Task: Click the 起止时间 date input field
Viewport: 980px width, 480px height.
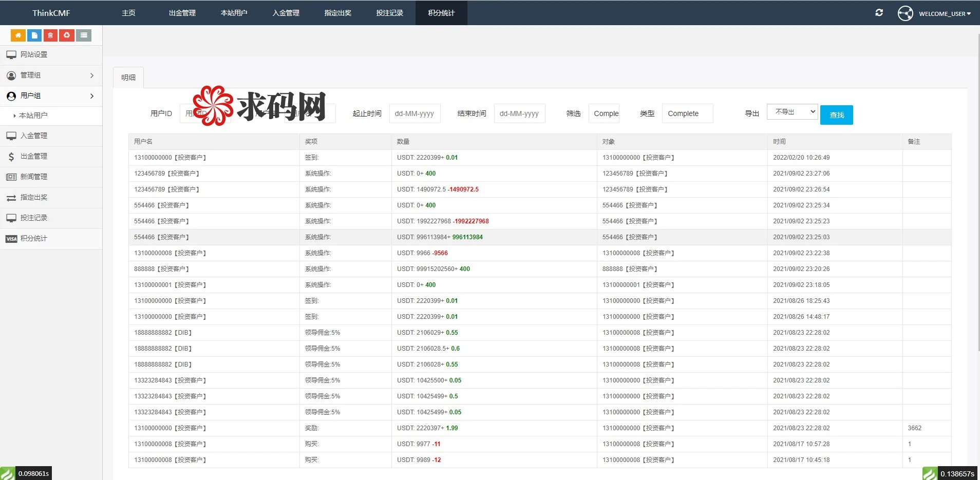Action: [414, 113]
